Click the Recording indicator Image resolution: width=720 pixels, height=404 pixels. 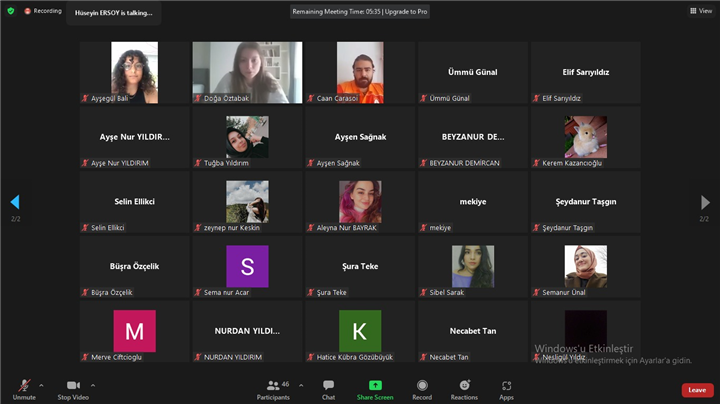(x=43, y=11)
